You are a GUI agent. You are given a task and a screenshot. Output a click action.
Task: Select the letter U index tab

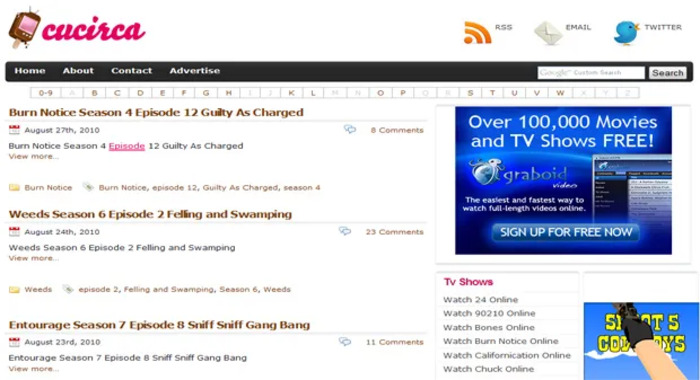point(514,93)
